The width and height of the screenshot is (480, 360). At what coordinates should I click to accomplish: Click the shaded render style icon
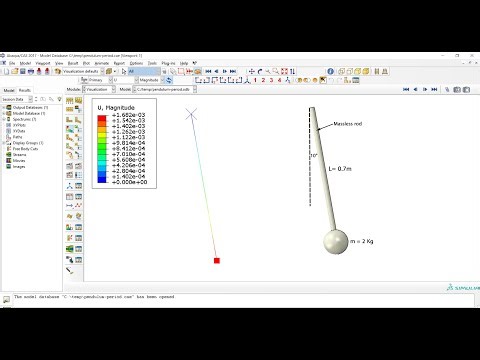pos(366,71)
